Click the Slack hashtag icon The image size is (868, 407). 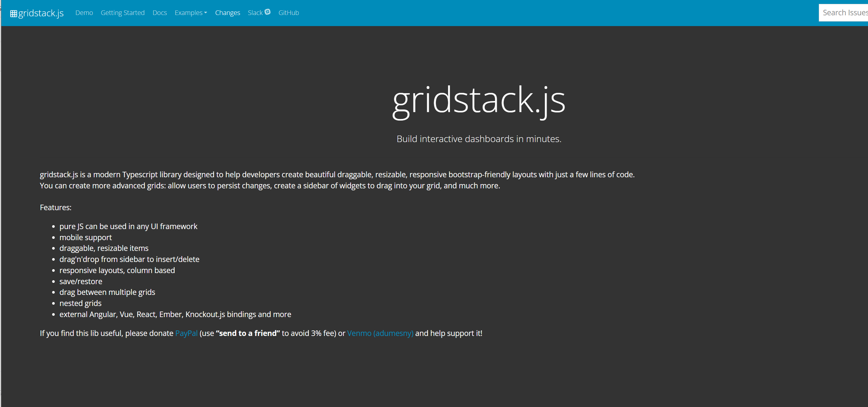point(268,12)
